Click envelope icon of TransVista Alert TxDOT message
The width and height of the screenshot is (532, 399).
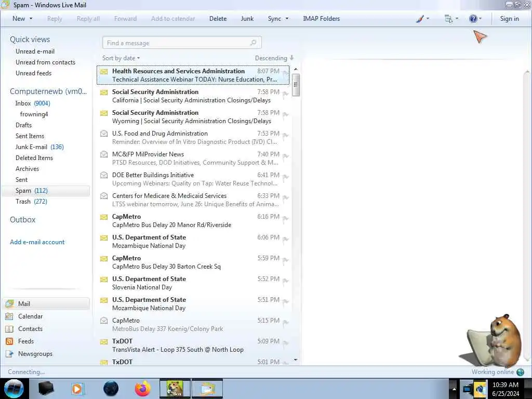click(104, 342)
